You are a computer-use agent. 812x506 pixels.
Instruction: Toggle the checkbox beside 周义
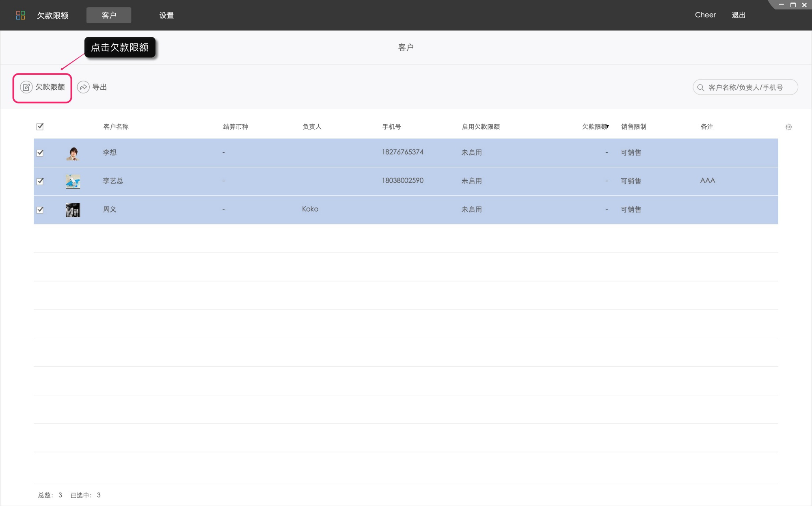[40, 210]
